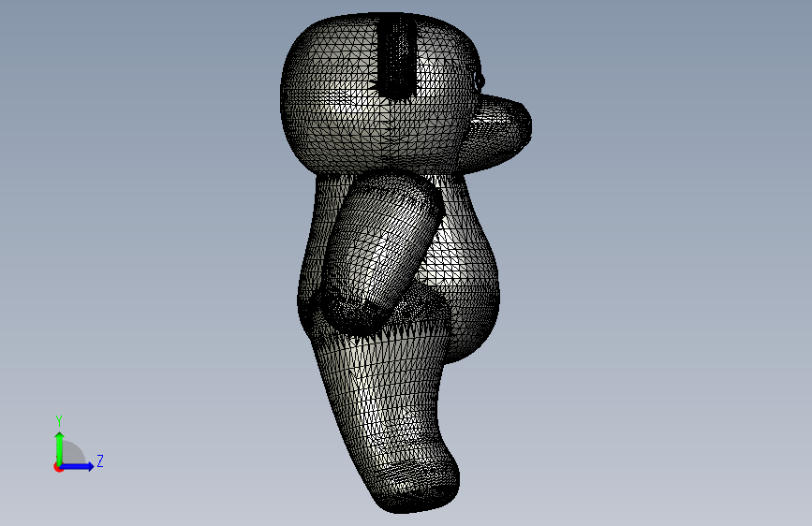
Task: Click the red X axis dot at triad origin
Action: point(58,467)
